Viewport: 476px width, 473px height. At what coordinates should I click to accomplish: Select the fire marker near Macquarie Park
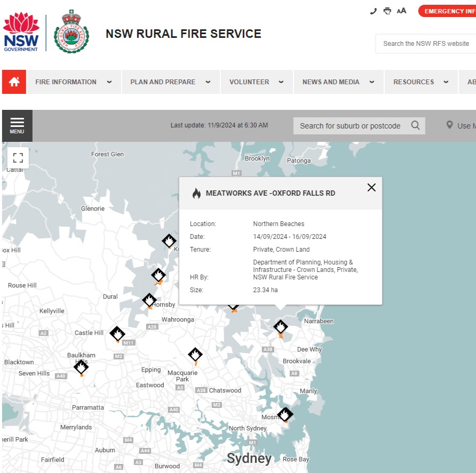(195, 355)
